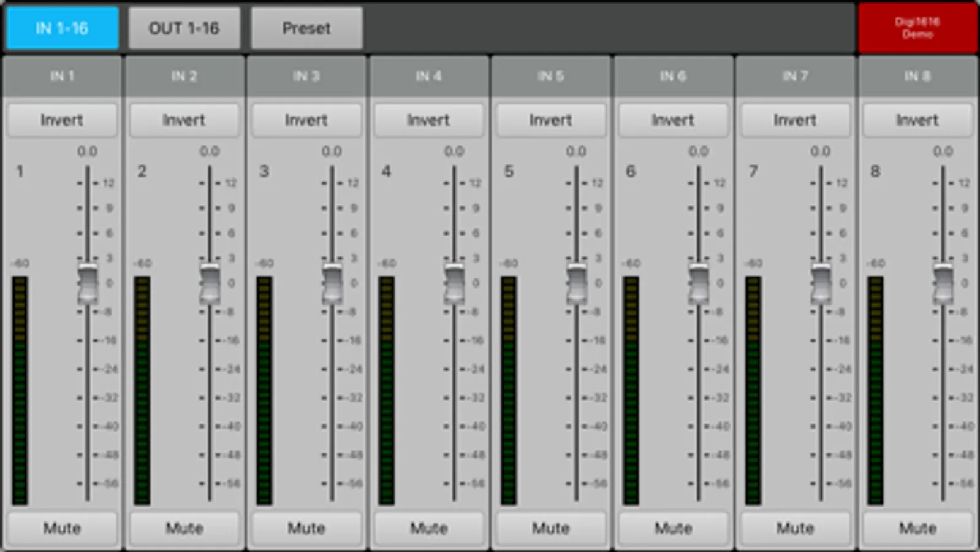Viewport: 980px width, 552px height.
Task: Click the level meter on channel 5
Action: 509,390
